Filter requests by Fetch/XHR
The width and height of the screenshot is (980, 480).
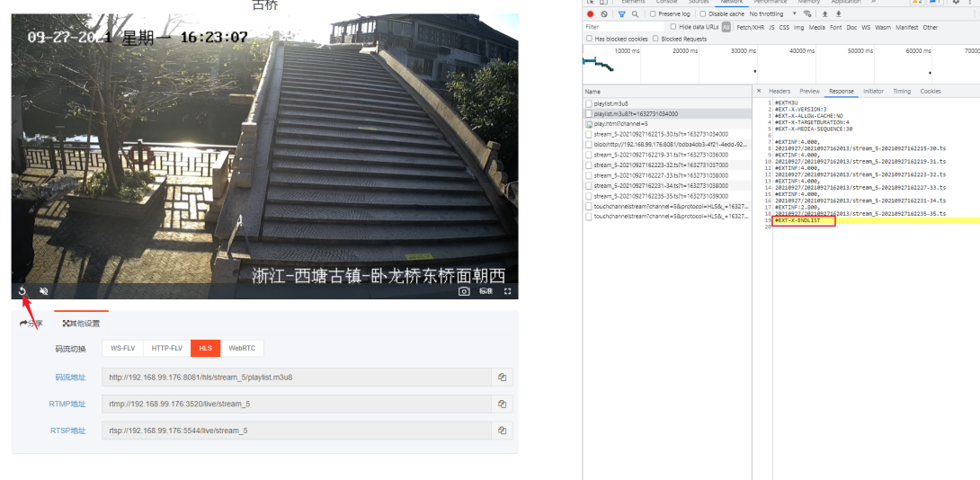(751, 27)
